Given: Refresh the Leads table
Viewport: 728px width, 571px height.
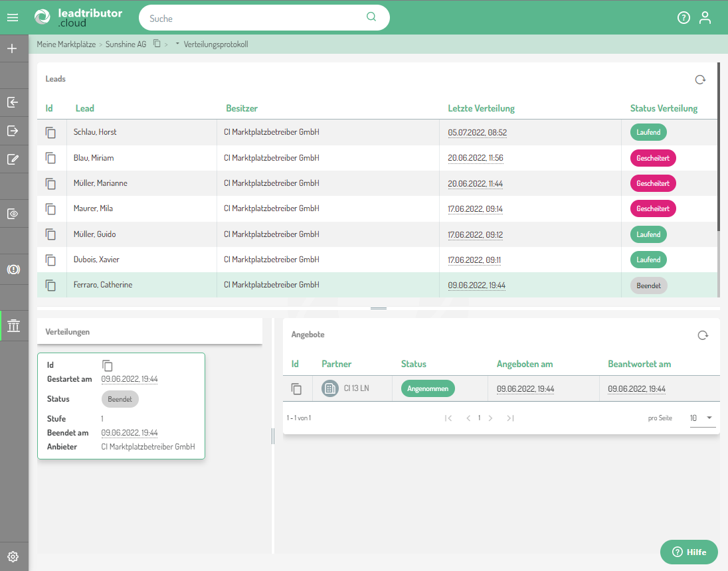Looking at the screenshot, I should point(700,80).
